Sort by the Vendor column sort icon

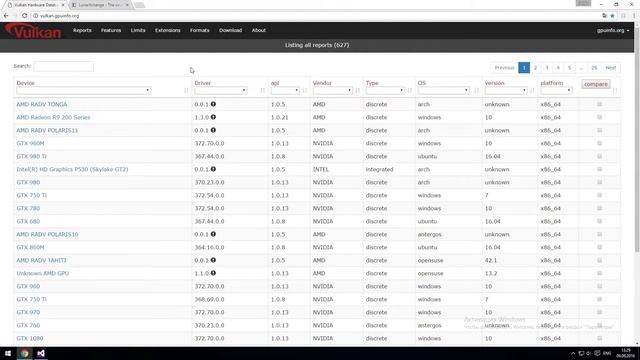coord(358,90)
